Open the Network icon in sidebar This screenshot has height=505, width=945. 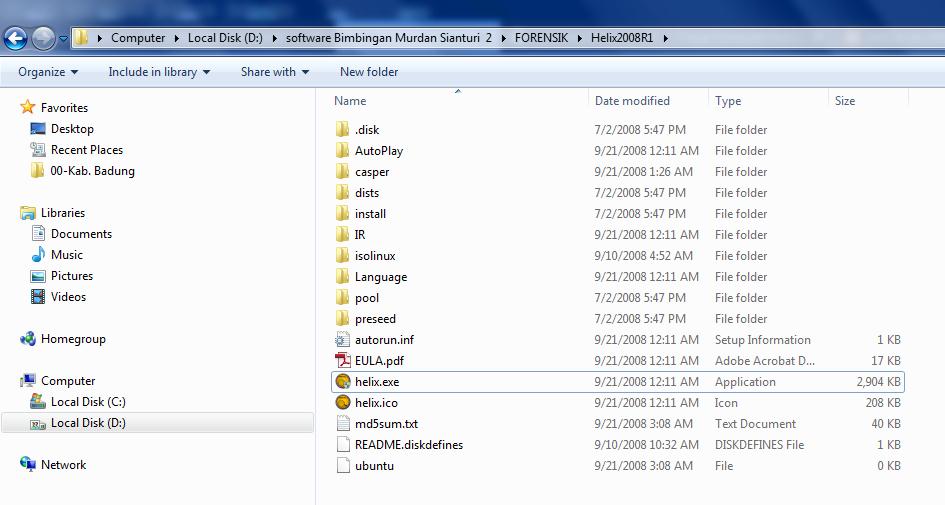28,465
